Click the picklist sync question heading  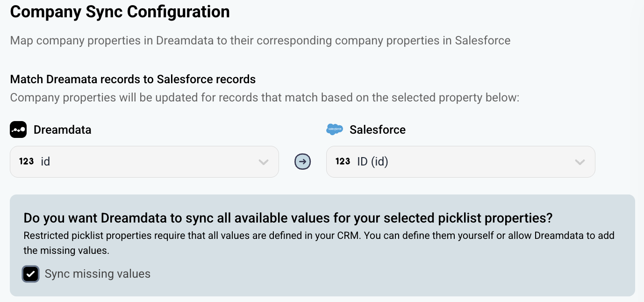(288, 218)
